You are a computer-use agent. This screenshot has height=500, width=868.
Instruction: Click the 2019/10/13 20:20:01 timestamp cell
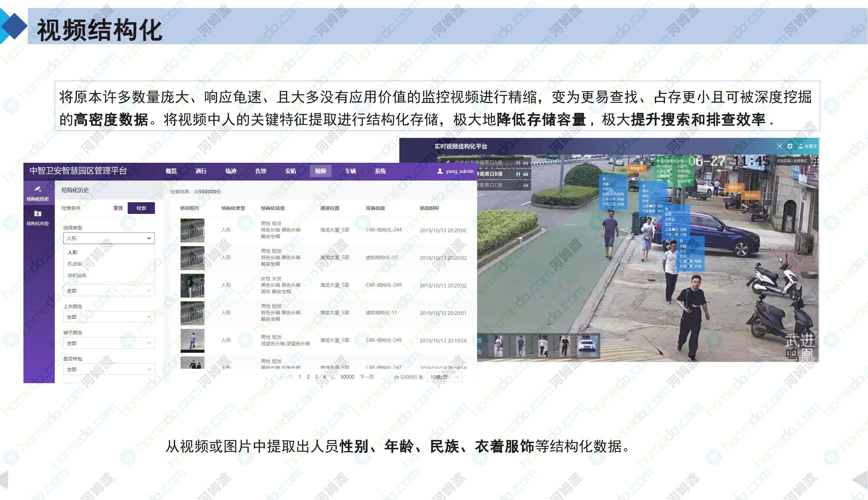coord(443,313)
